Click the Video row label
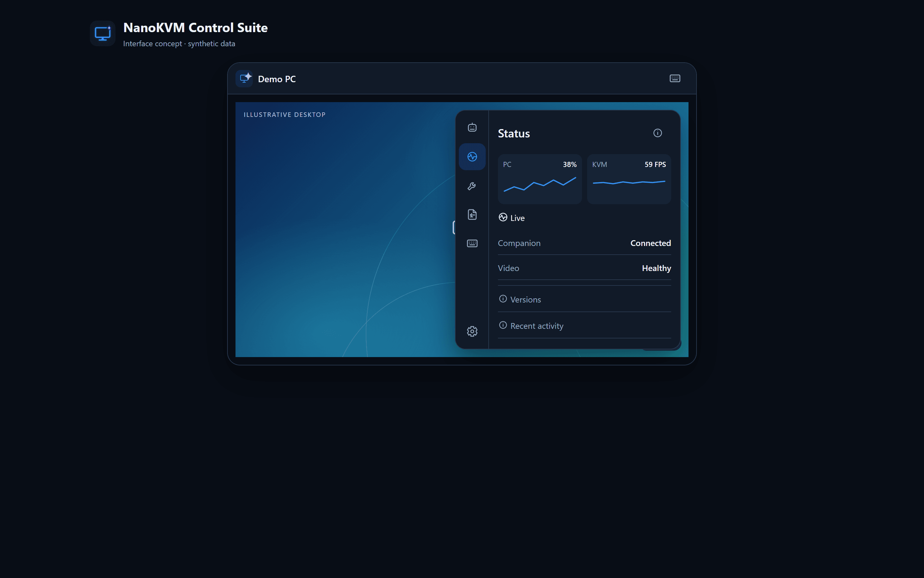 [508, 268]
